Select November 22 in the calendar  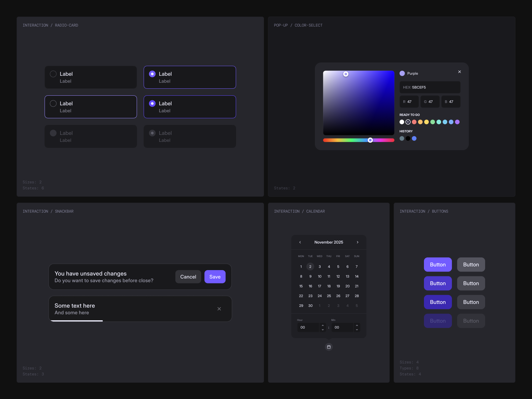pos(301,296)
